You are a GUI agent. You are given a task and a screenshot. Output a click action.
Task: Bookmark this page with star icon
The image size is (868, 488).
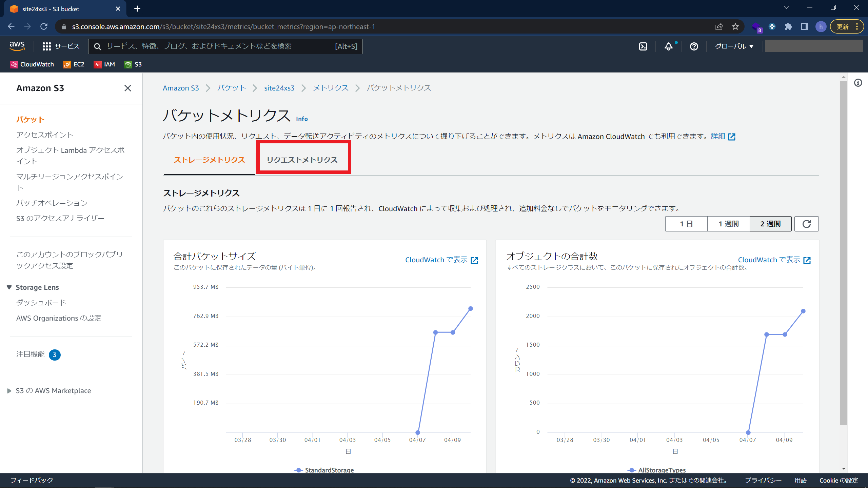pyautogui.click(x=735, y=26)
